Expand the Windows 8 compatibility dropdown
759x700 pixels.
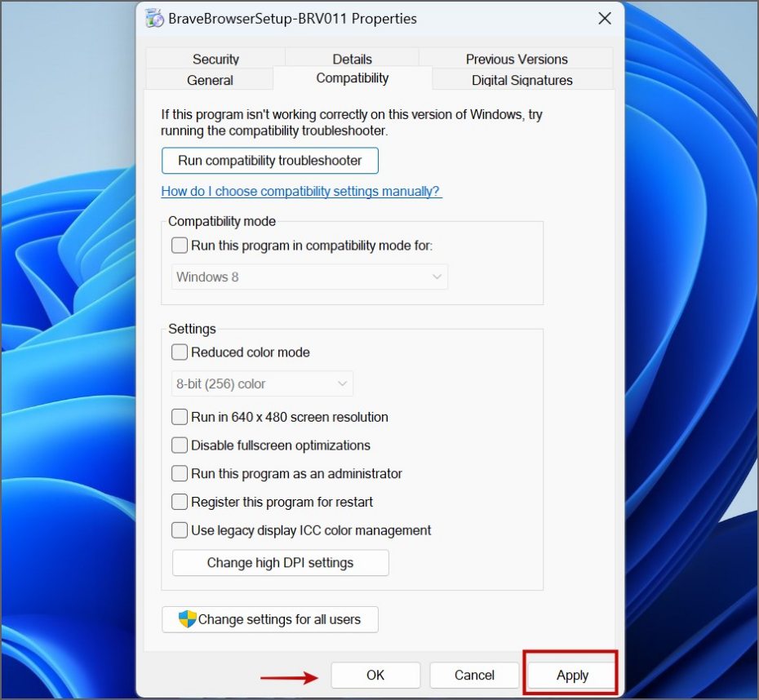pos(310,277)
